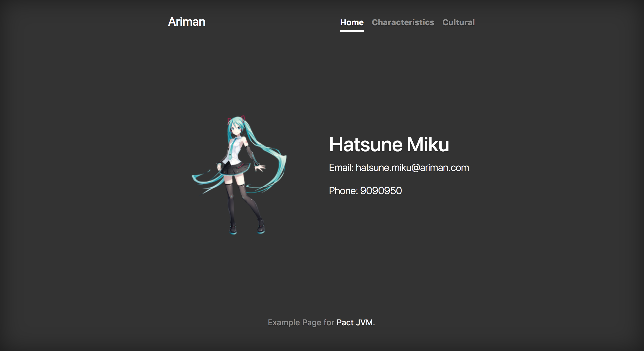This screenshot has height=351, width=644.
Task: Select the Hatsune Miku character image
Action: 239,175
